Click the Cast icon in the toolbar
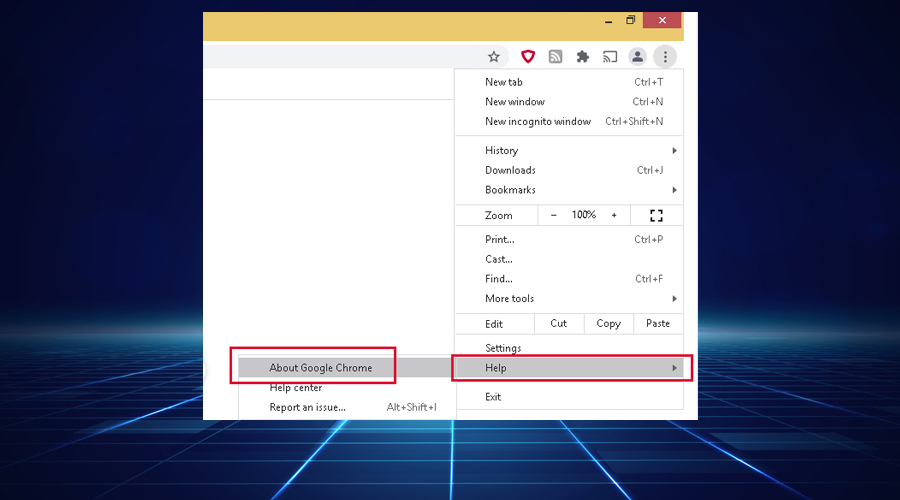Viewport: 900px width, 500px height. (610, 57)
